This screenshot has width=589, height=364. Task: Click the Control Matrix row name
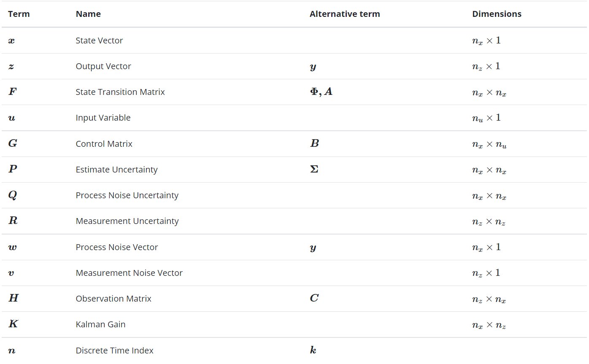[x=104, y=144]
